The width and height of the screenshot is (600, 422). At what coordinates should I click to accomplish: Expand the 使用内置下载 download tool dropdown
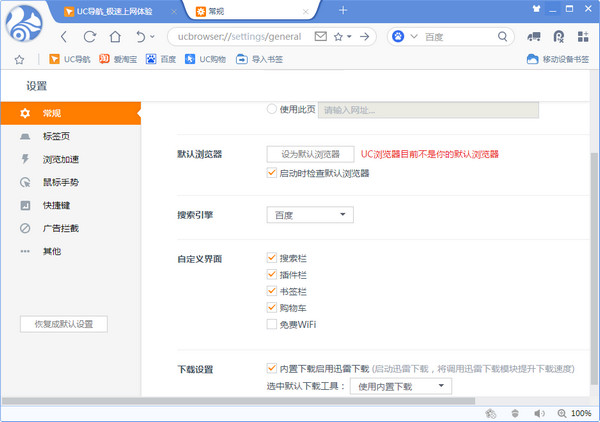tap(401, 386)
